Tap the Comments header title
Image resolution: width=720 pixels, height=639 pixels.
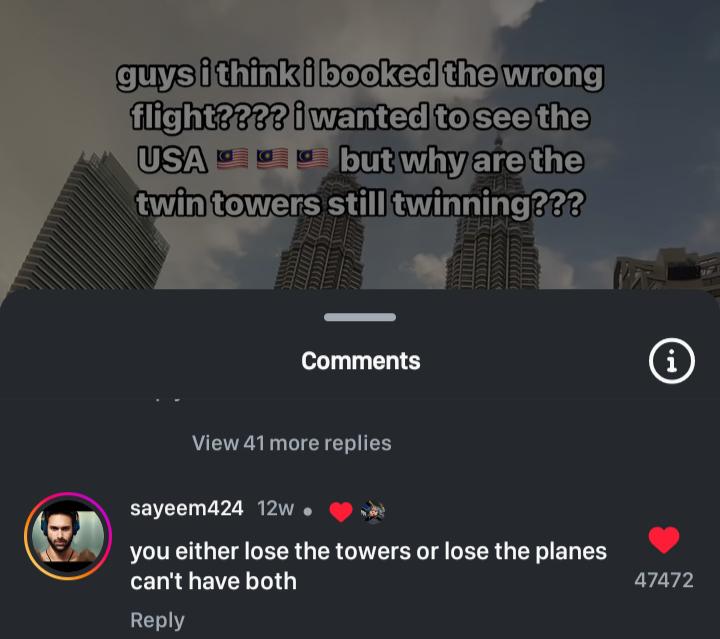[x=360, y=361]
